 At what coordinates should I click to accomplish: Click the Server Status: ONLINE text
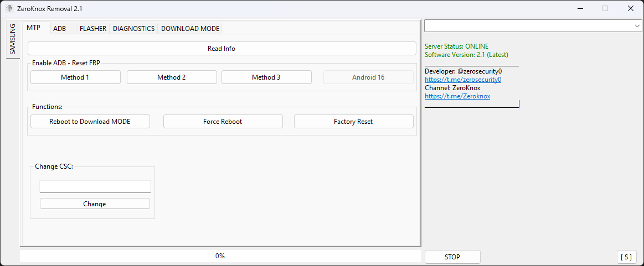click(x=457, y=46)
